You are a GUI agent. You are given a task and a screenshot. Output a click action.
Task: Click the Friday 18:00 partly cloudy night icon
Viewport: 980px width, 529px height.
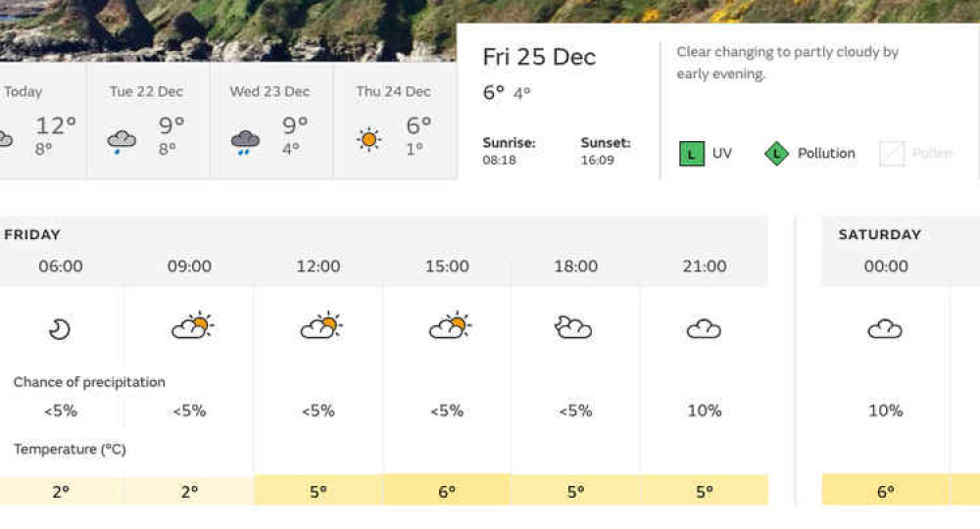pos(573,327)
